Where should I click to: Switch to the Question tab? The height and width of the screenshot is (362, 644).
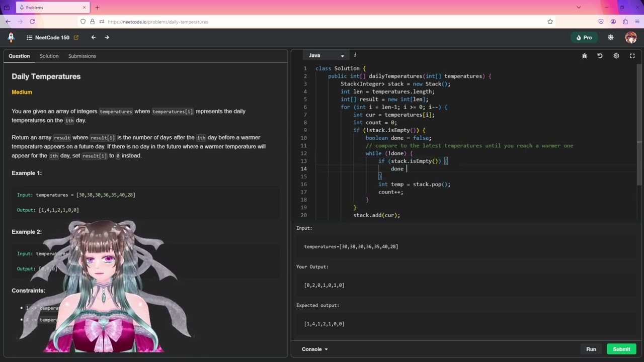pyautogui.click(x=19, y=56)
